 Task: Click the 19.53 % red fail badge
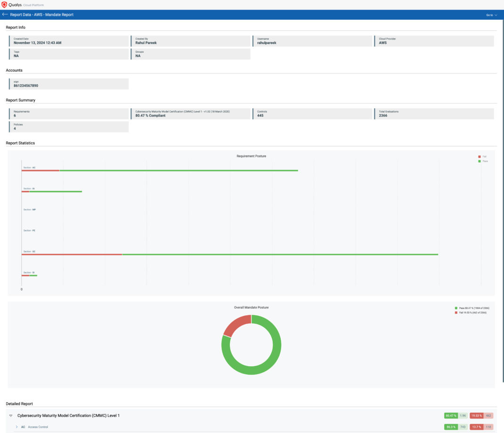pyautogui.click(x=476, y=416)
